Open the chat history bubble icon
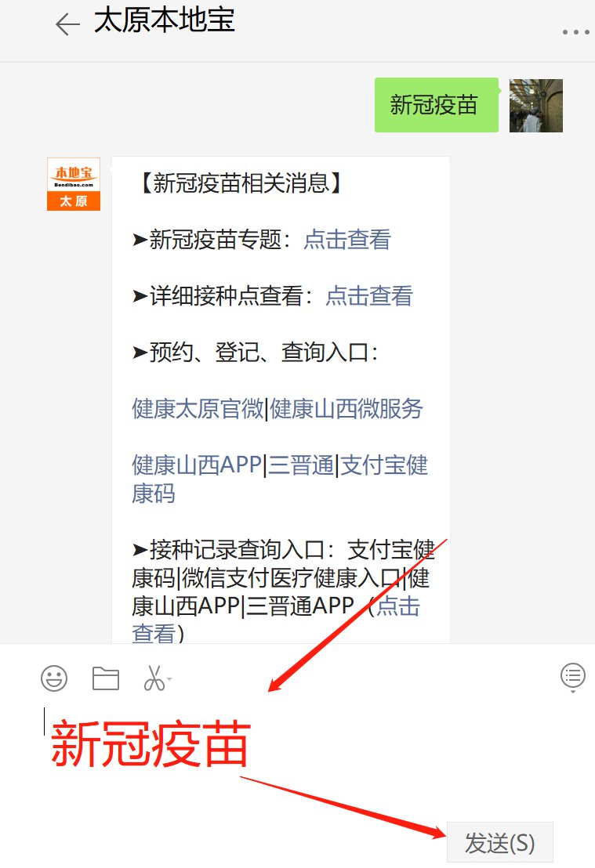Viewport: 595px width, 868px height. [x=573, y=677]
